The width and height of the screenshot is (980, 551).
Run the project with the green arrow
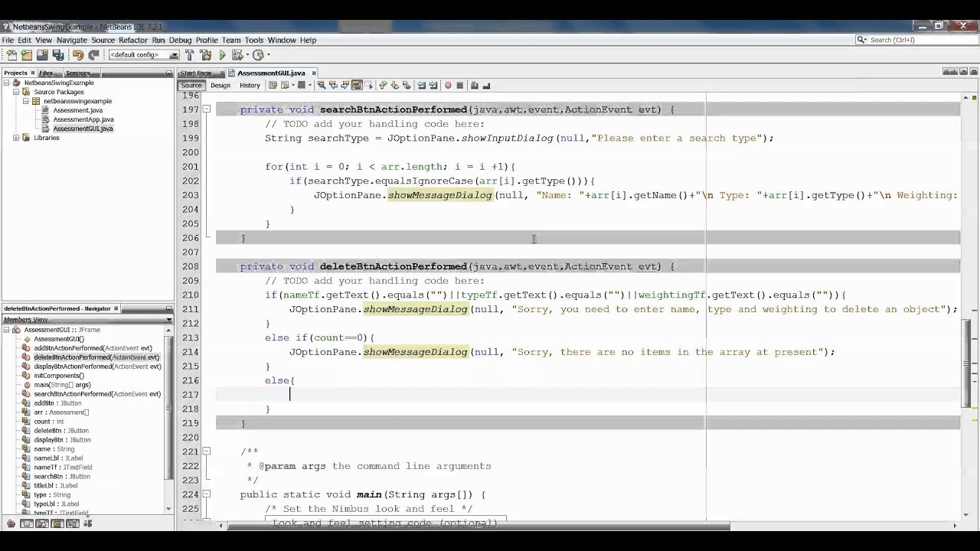[222, 55]
